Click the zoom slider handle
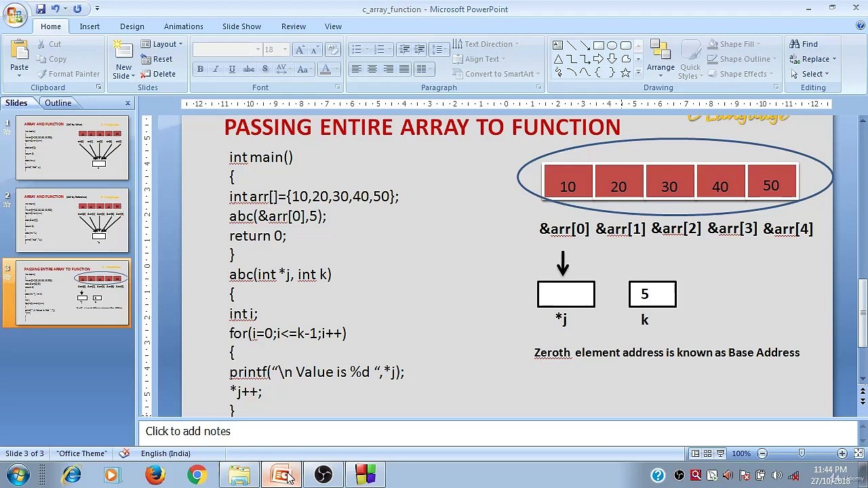Image resolution: width=868 pixels, height=488 pixels. point(802,453)
